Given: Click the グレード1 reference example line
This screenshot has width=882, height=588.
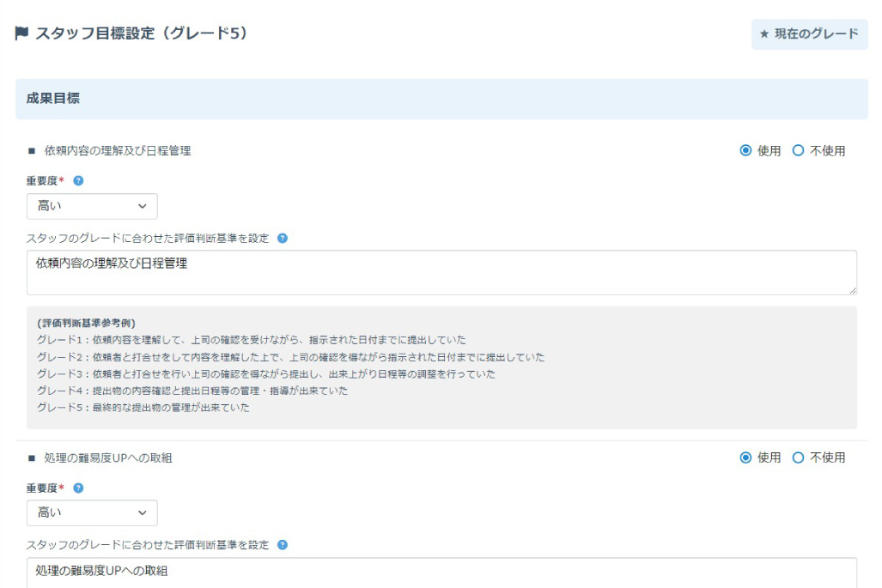Looking at the screenshot, I should pos(252,340).
